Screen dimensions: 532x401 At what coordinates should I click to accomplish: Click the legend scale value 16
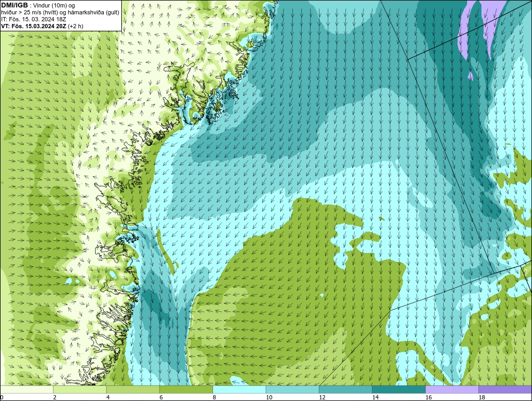click(428, 397)
